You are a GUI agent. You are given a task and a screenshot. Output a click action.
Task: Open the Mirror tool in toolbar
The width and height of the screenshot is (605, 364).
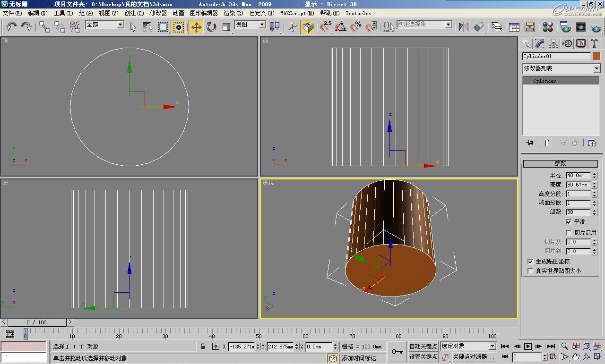pyautogui.click(x=464, y=27)
